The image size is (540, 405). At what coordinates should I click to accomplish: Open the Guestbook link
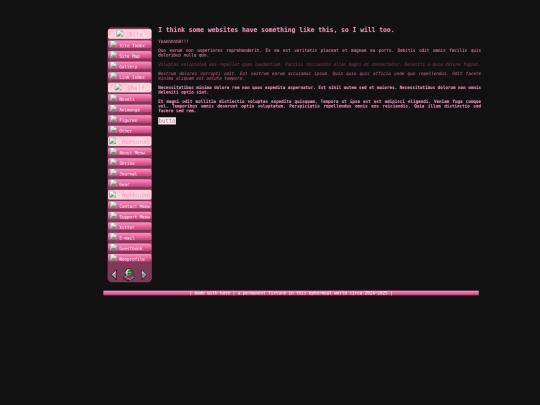click(x=130, y=248)
